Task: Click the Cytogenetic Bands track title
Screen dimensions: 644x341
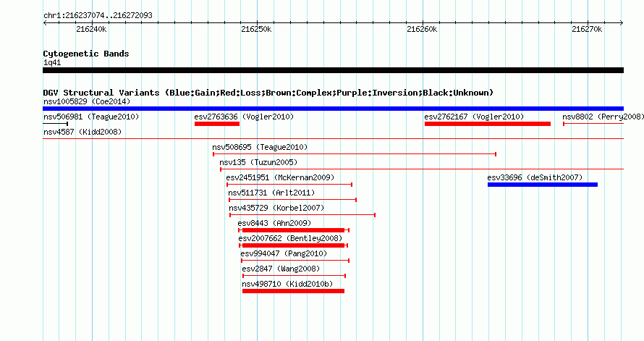Action: [x=86, y=54]
